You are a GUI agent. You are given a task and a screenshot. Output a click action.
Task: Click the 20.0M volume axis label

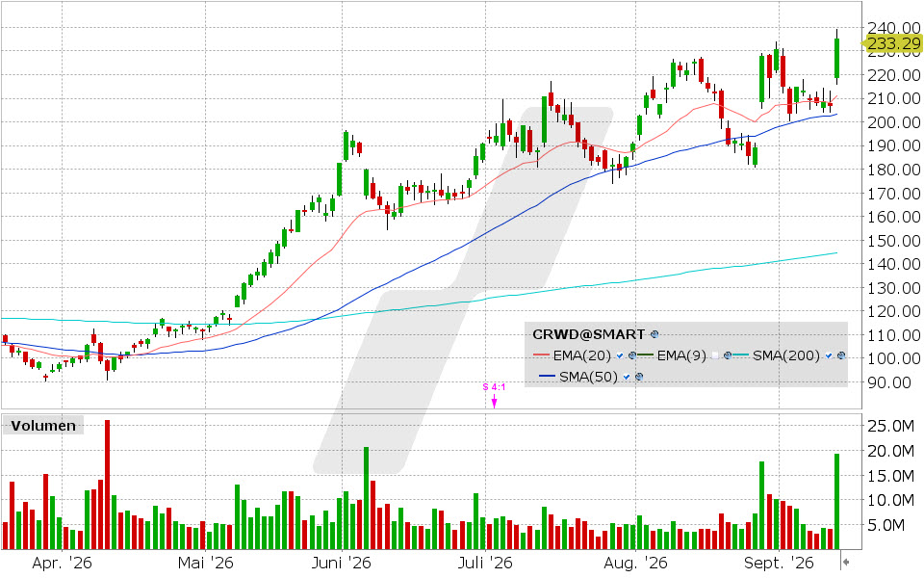tap(891, 451)
